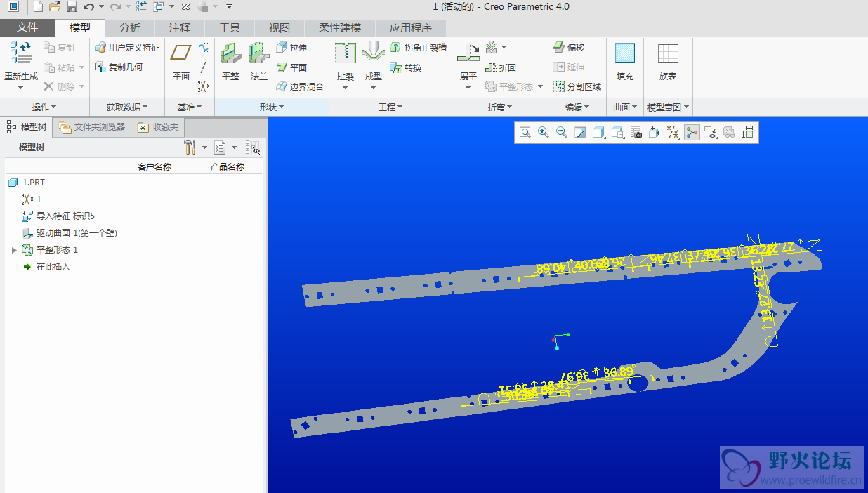This screenshot has width=868, height=493.
Task: Expand the Shapes (形状) group dropdown
Action: pos(272,107)
